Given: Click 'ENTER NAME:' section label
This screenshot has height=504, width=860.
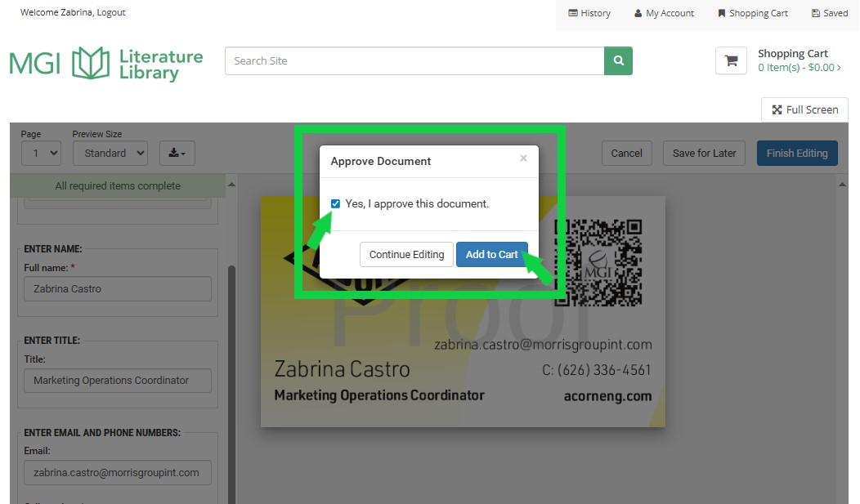Looking at the screenshot, I should pos(53,248).
